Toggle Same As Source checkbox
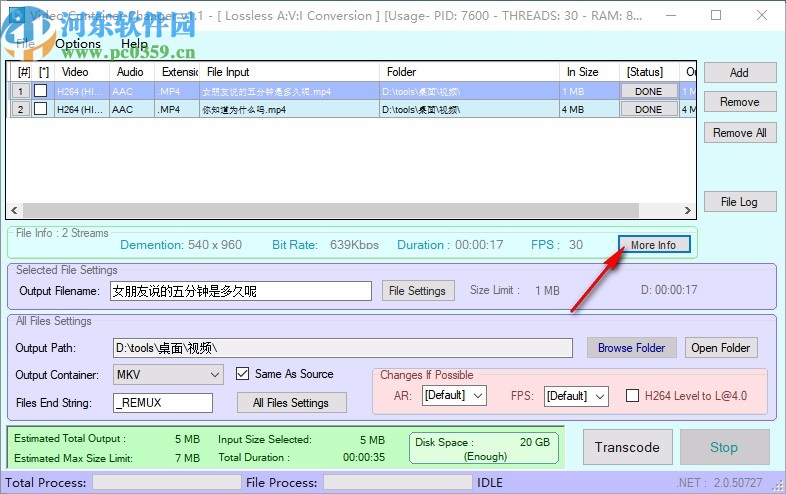The width and height of the screenshot is (786, 494). 243,374
